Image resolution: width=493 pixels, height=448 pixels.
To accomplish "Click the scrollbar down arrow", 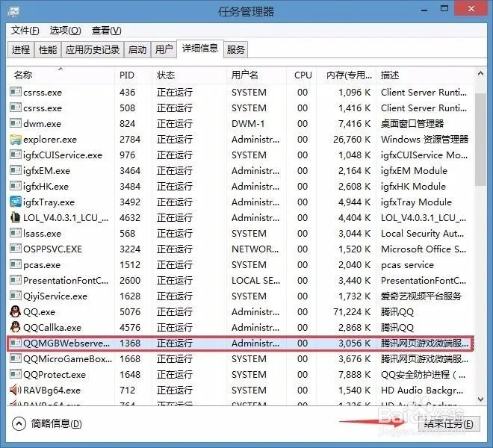I will pos(480,399).
